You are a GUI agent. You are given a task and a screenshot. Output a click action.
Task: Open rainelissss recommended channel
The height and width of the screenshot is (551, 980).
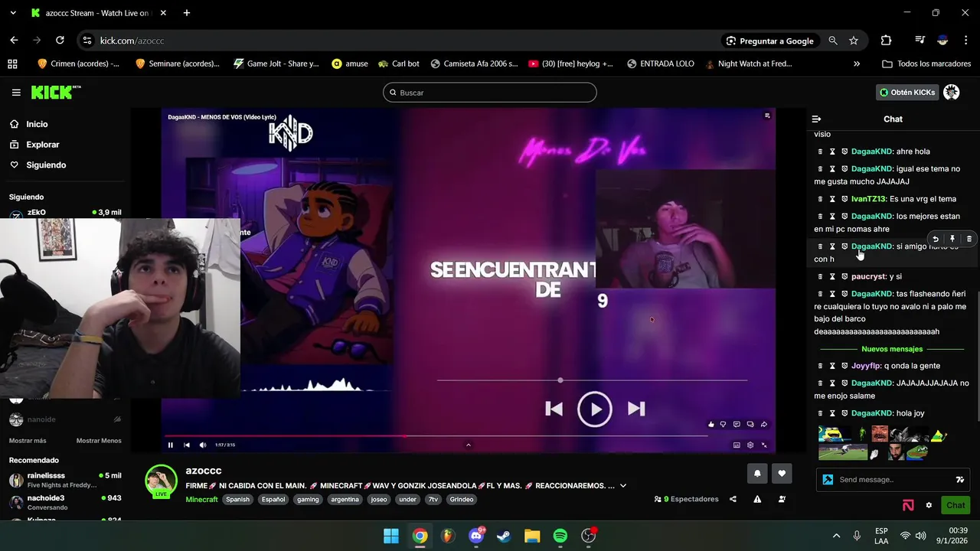(x=65, y=480)
